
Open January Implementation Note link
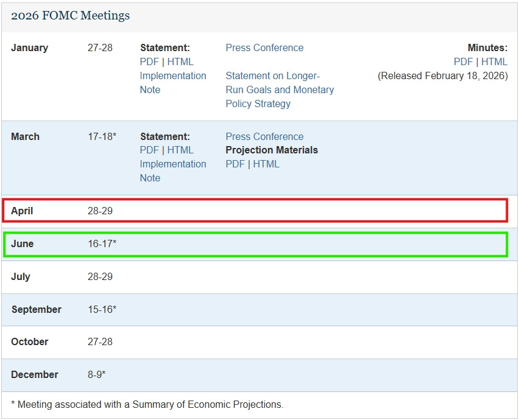point(173,83)
